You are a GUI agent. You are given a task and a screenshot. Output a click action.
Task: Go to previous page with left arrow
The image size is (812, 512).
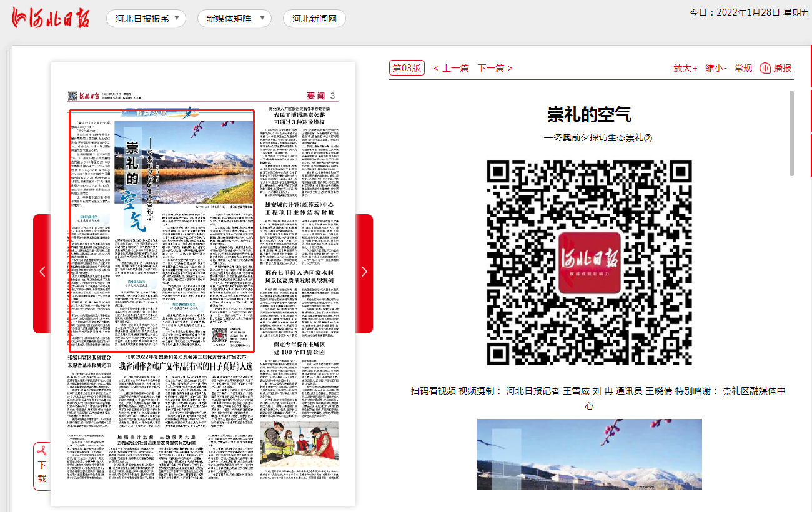[42, 273]
